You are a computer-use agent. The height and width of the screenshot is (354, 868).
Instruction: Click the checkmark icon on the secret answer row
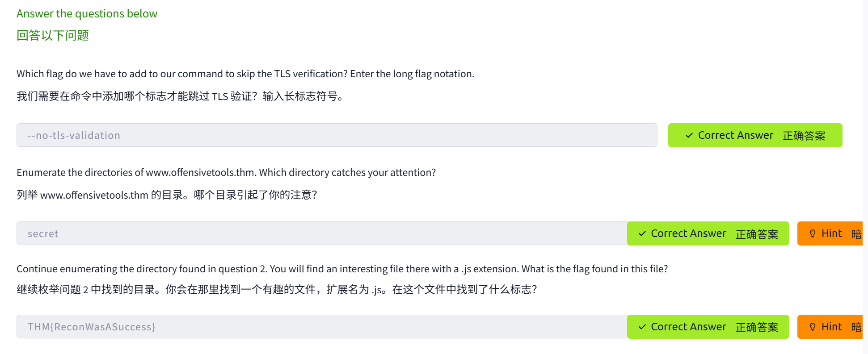(642, 233)
